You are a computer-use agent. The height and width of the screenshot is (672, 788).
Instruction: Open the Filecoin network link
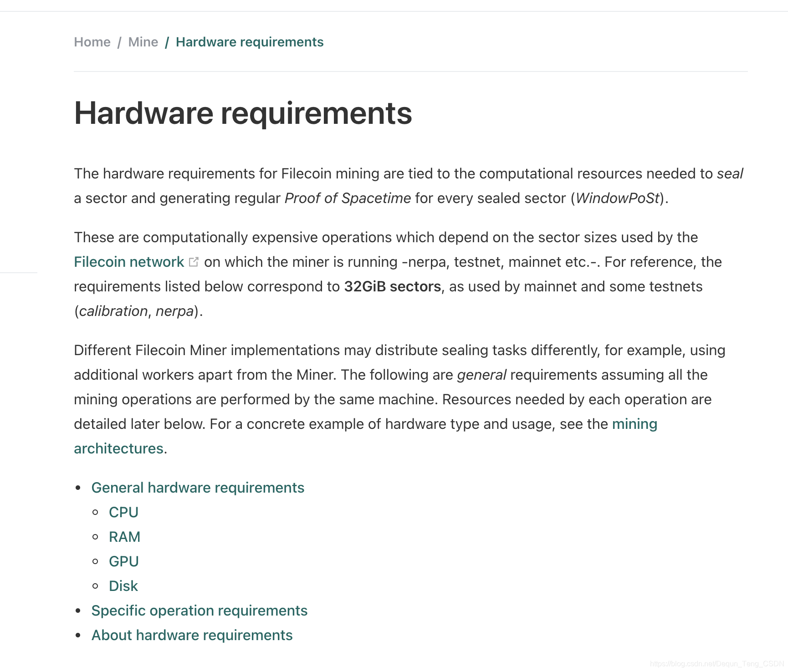(129, 262)
